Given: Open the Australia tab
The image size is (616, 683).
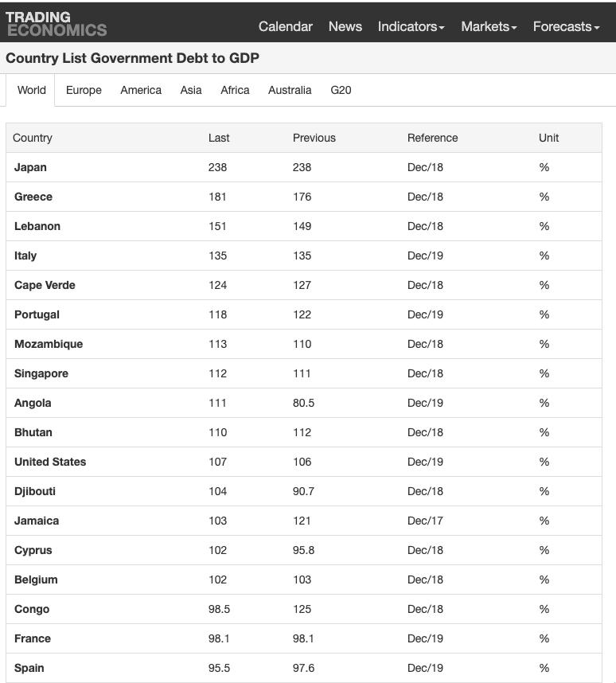Looking at the screenshot, I should pyautogui.click(x=290, y=90).
